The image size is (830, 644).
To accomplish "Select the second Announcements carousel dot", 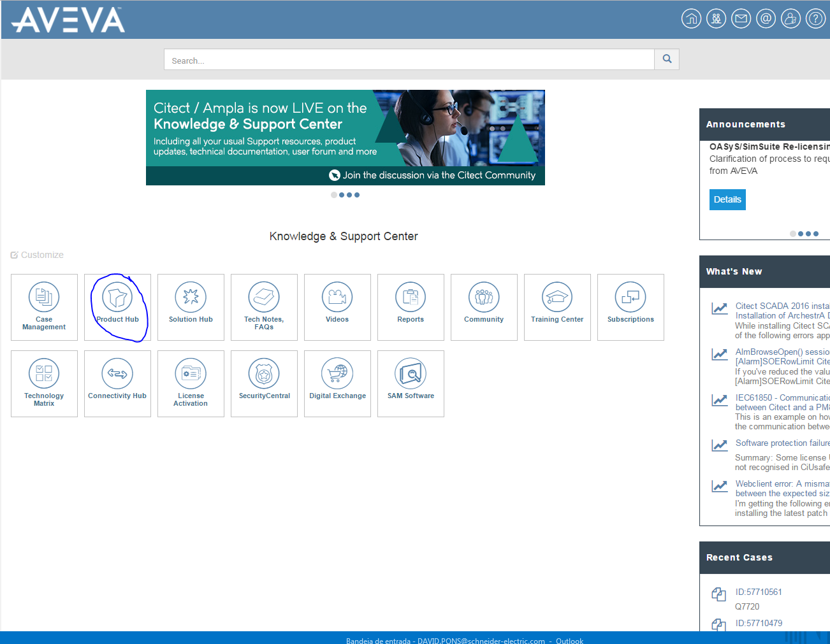I will pyautogui.click(x=801, y=234).
